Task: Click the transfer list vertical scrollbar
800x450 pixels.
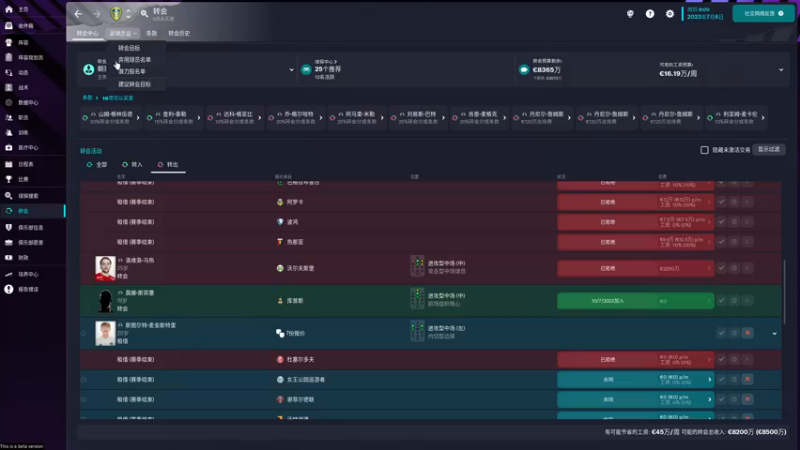Action: pyautogui.click(x=785, y=291)
